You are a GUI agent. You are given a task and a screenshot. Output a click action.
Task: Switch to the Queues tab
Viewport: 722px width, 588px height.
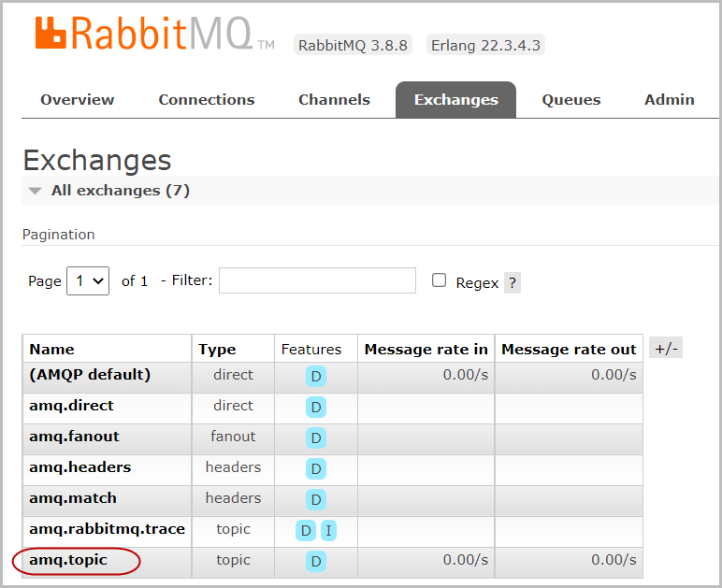click(570, 100)
